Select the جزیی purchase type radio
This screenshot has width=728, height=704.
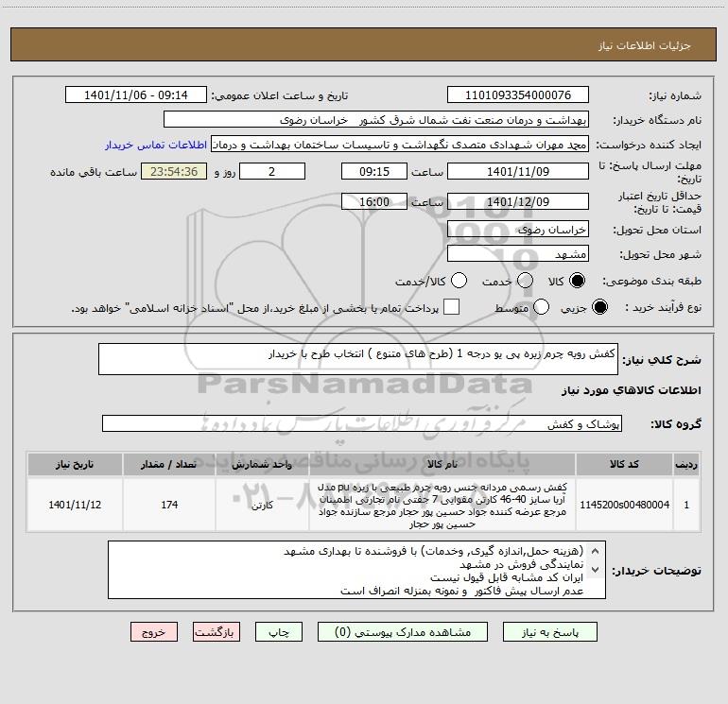(x=599, y=307)
